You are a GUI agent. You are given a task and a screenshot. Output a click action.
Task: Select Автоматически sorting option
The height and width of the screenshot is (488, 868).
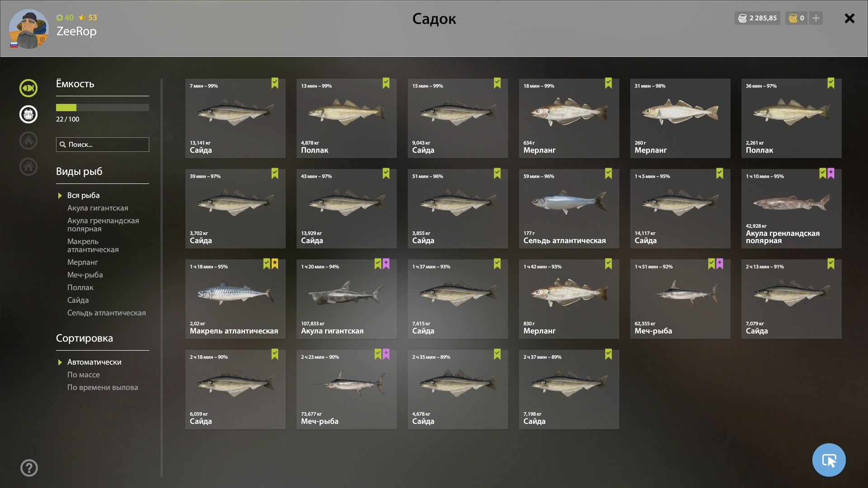click(94, 362)
